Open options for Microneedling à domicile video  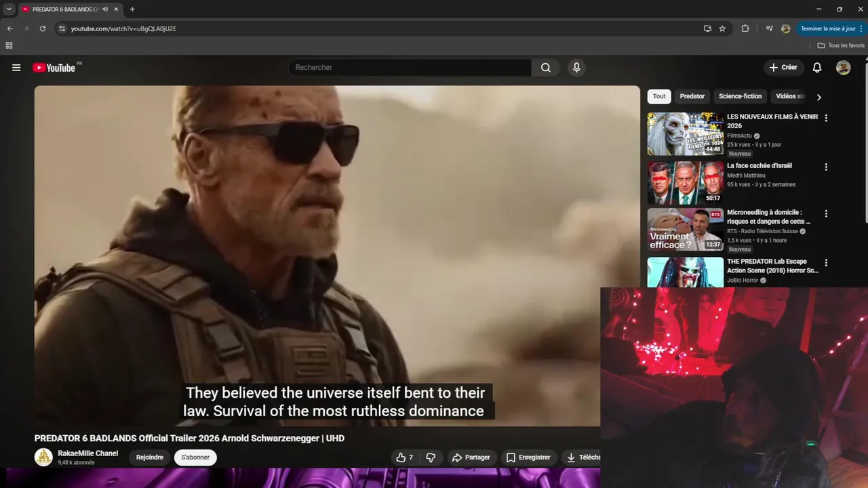coord(826,213)
